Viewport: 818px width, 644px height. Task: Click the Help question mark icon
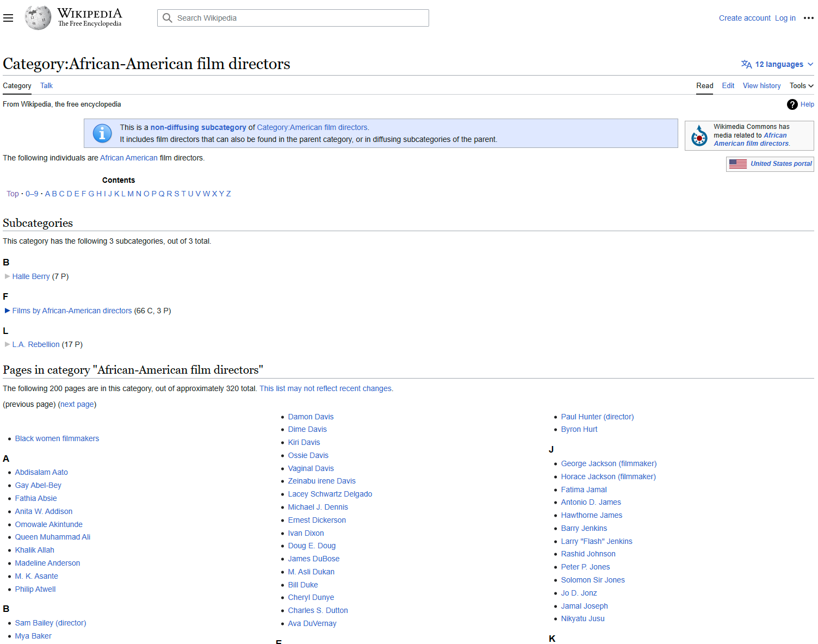[792, 104]
